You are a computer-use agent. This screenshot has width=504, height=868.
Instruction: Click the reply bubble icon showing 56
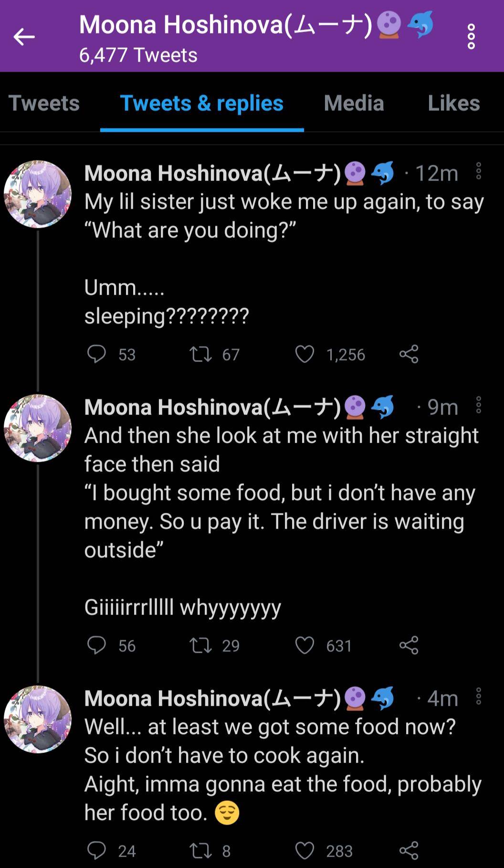pyautogui.click(x=98, y=646)
